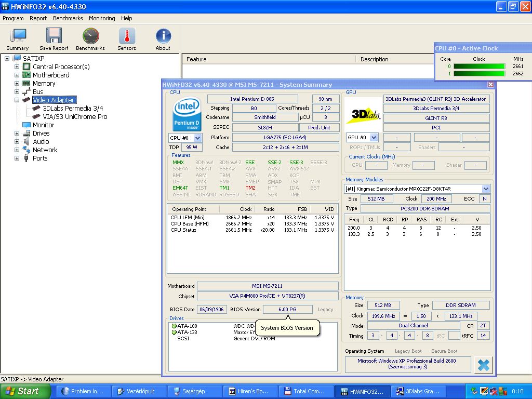Click the BIOS Date 06/09/1906 field
Image resolution: width=532 pixels, height=399 pixels.
[212, 310]
